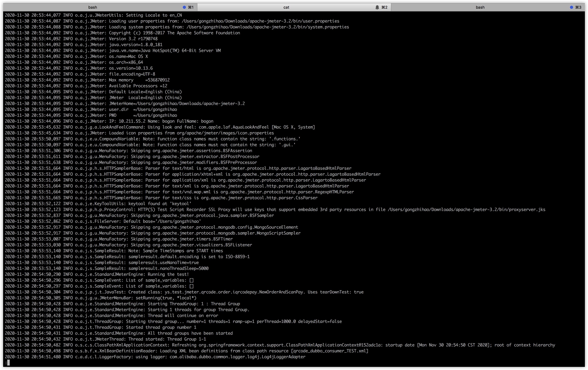Click the 'PWD =/Users/gongzhihao' line
Screen dimensions: 588x370
(x=91, y=115)
